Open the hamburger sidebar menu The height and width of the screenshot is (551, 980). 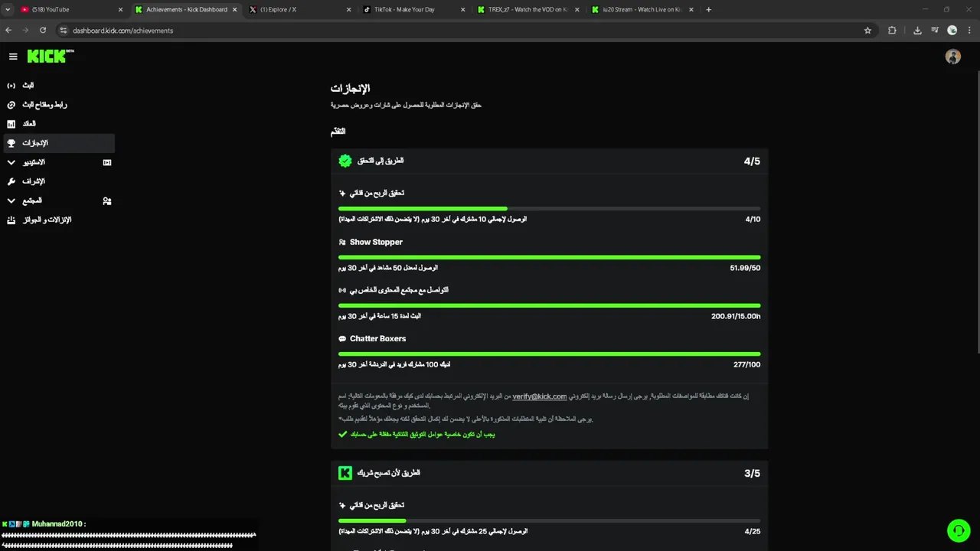[x=13, y=56]
